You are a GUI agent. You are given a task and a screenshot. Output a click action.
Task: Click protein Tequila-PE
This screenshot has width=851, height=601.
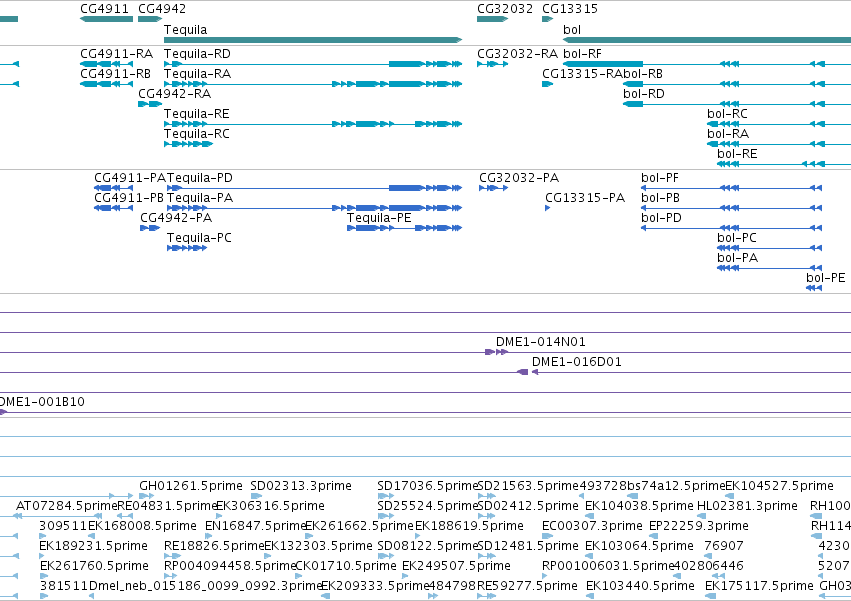coord(405,228)
